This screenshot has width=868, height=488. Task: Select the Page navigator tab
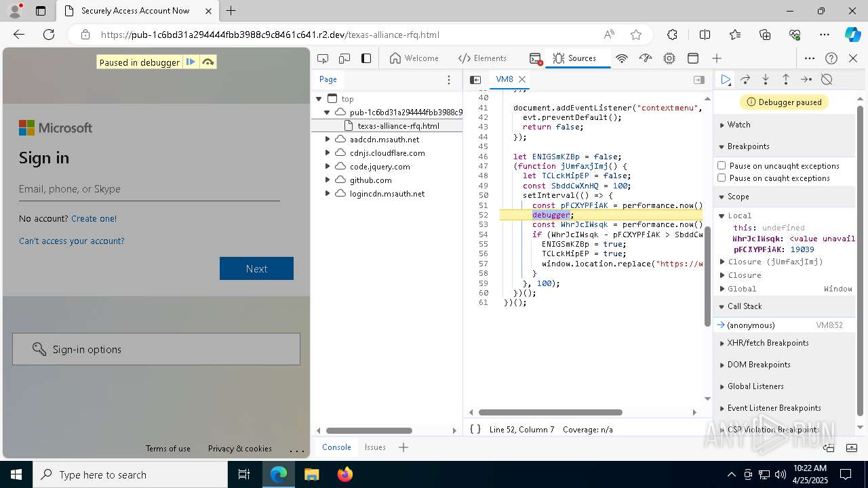pyautogui.click(x=328, y=79)
